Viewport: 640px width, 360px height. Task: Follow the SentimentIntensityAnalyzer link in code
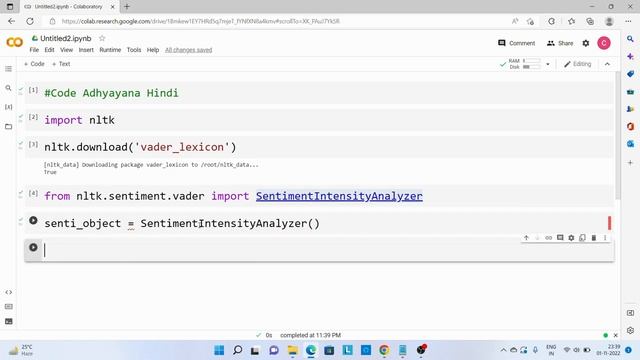339,196
